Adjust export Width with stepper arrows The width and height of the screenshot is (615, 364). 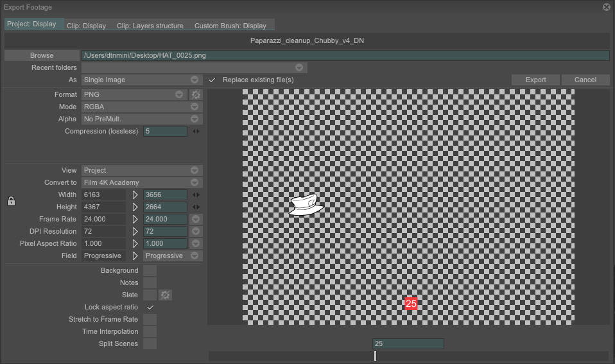coord(196,195)
